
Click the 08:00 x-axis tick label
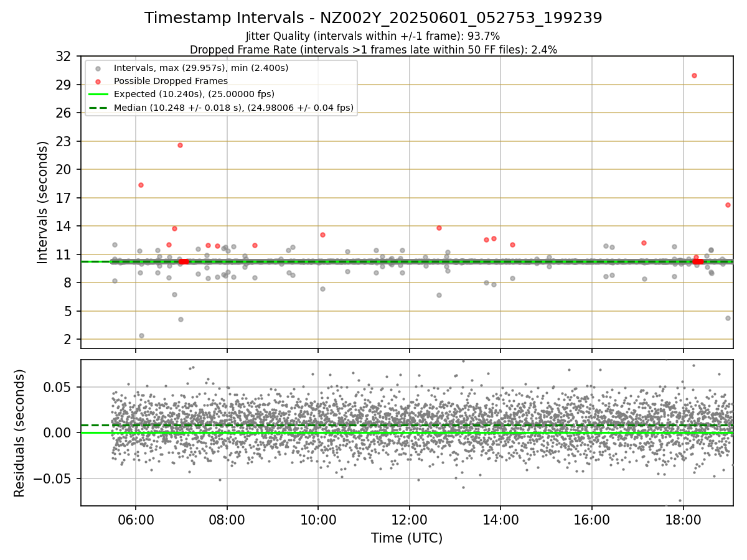pos(227,520)
